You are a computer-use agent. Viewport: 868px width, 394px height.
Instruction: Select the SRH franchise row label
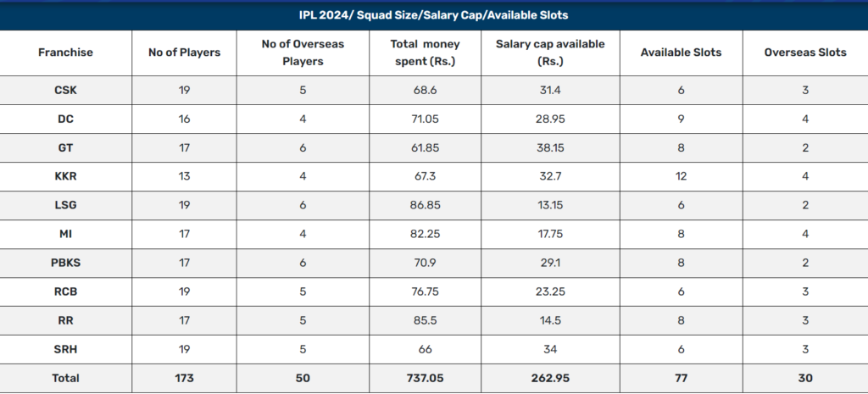point(65,349)
